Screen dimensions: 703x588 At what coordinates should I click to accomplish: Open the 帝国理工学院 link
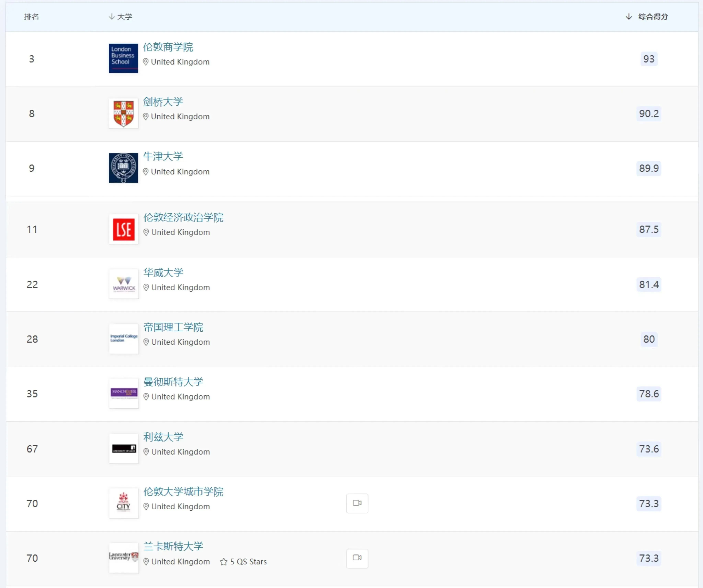[173, 327]
